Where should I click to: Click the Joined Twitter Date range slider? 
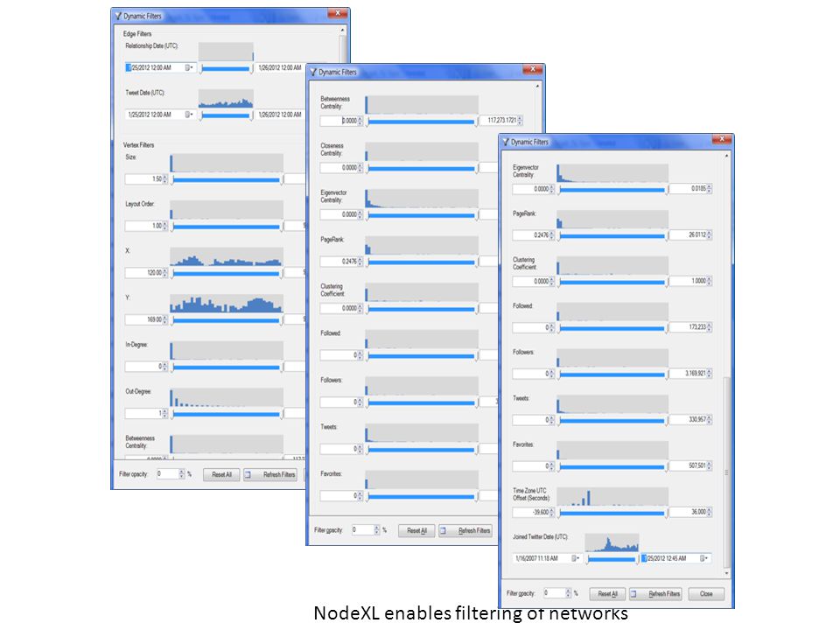click(612, 559)
